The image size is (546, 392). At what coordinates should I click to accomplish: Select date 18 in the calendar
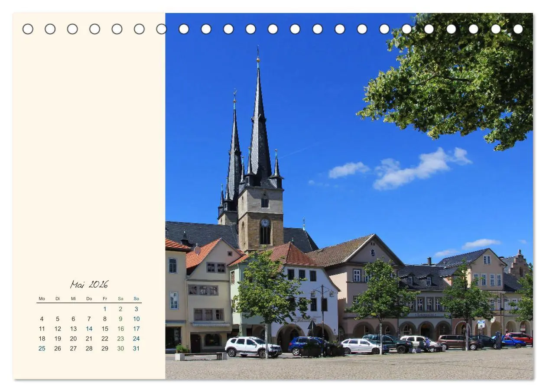pyautogui.click(x=42, y=339)
